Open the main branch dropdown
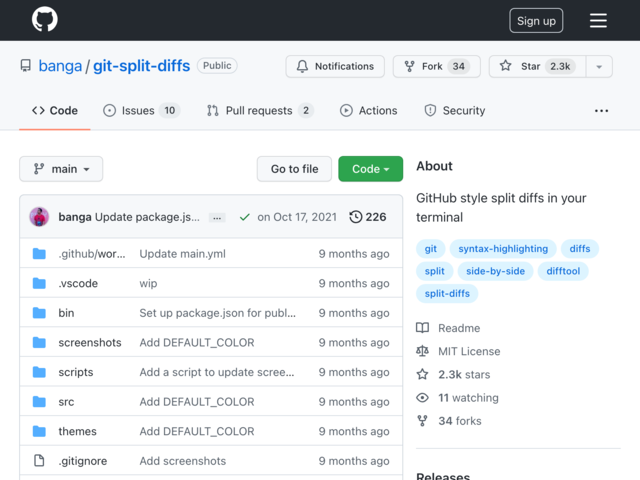Image resolution: width=640 pixels, height=480 pixels. coord(61,169)
